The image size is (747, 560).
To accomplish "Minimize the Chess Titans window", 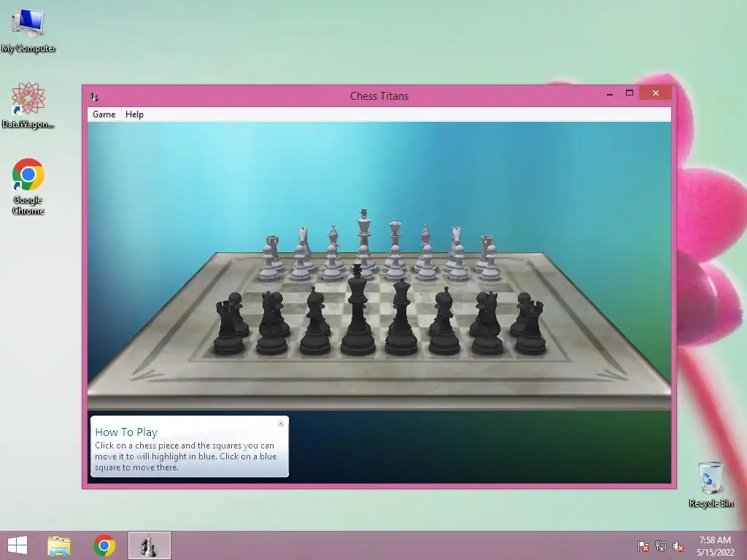I will (x=610, y=94).
